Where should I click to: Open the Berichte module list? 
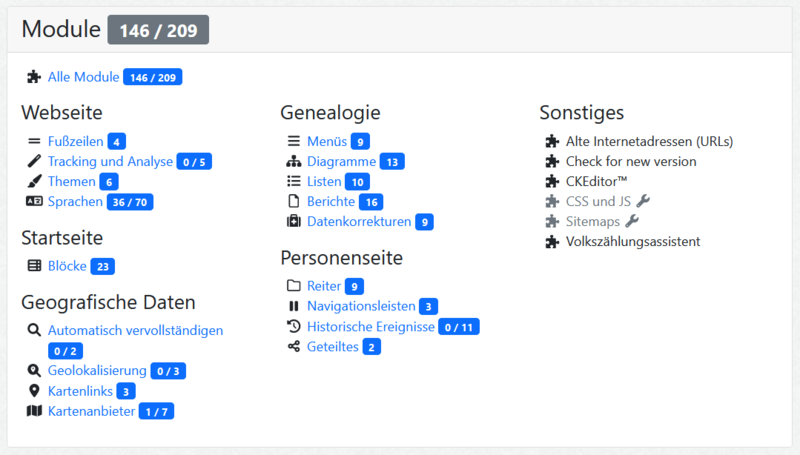(x=331, y=201)
